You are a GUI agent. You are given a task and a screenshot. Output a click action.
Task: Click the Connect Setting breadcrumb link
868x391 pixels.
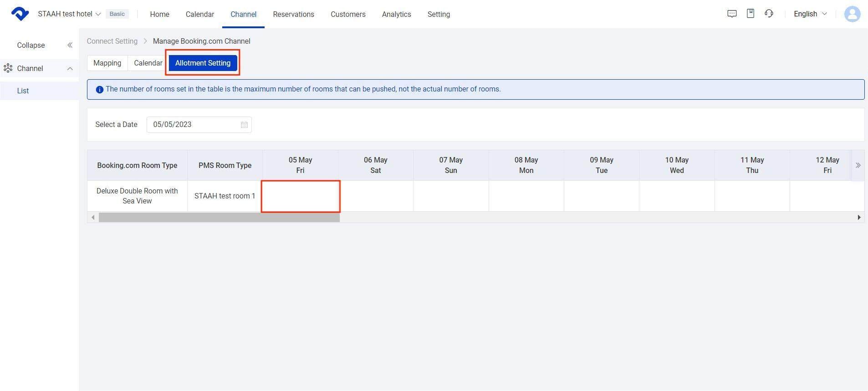click(112, 41)
